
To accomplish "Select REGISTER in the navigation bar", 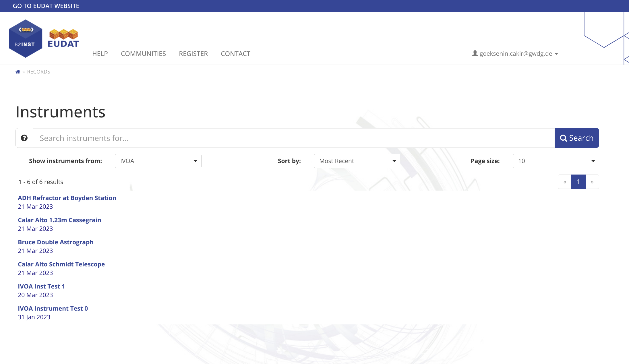I will [x=193, y=54].
